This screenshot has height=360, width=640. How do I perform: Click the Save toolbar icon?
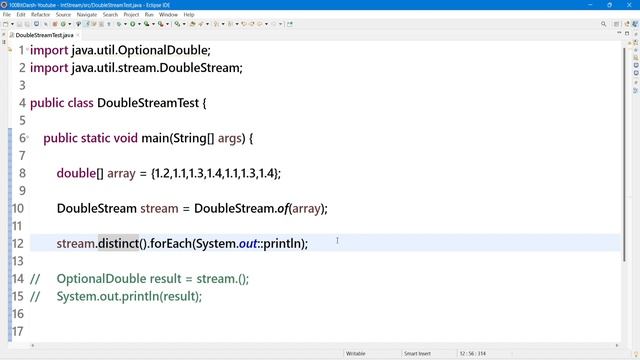tap(19, 24)
